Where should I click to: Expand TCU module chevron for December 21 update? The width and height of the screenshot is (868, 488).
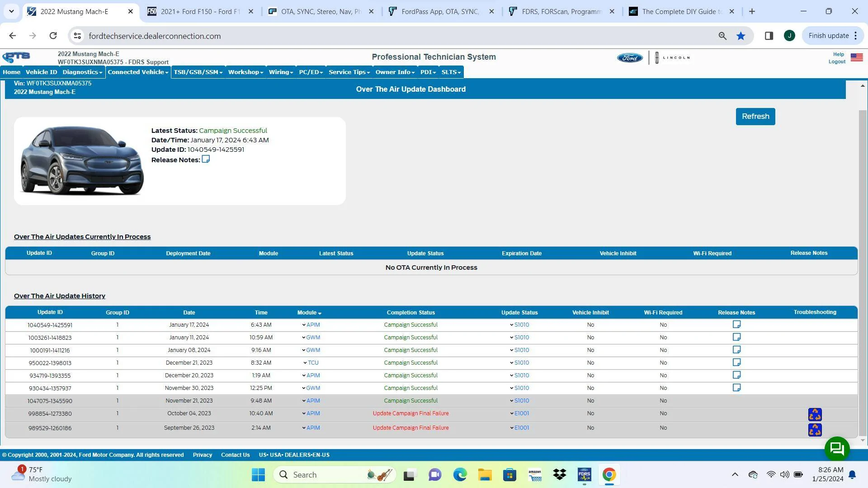pyautogui.click(x=305, y=363)
